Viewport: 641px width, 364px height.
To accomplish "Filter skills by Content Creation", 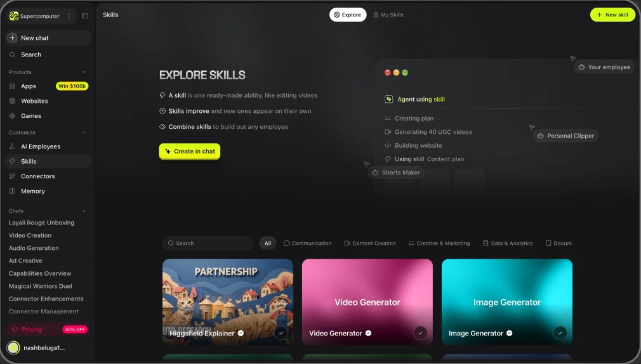I will [370, 243].
